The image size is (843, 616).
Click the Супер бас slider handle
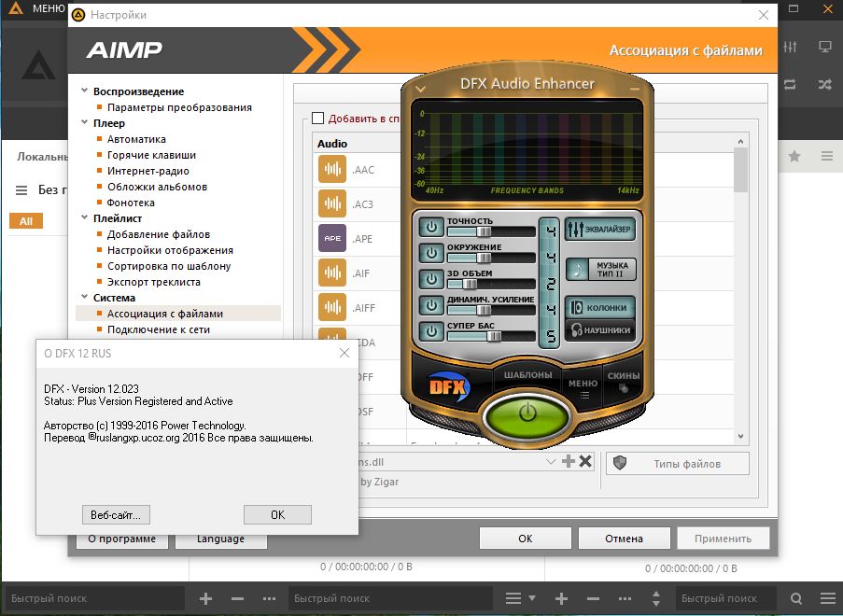coord(494,337)
